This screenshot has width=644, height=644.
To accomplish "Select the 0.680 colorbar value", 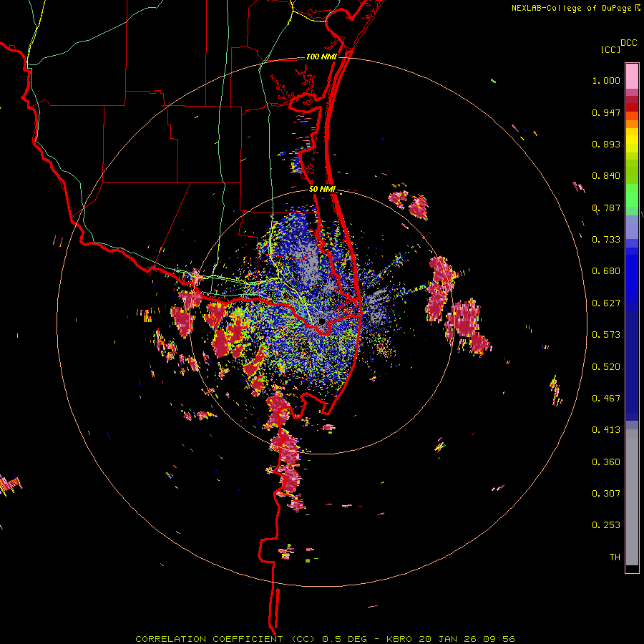I will point(606,271).
